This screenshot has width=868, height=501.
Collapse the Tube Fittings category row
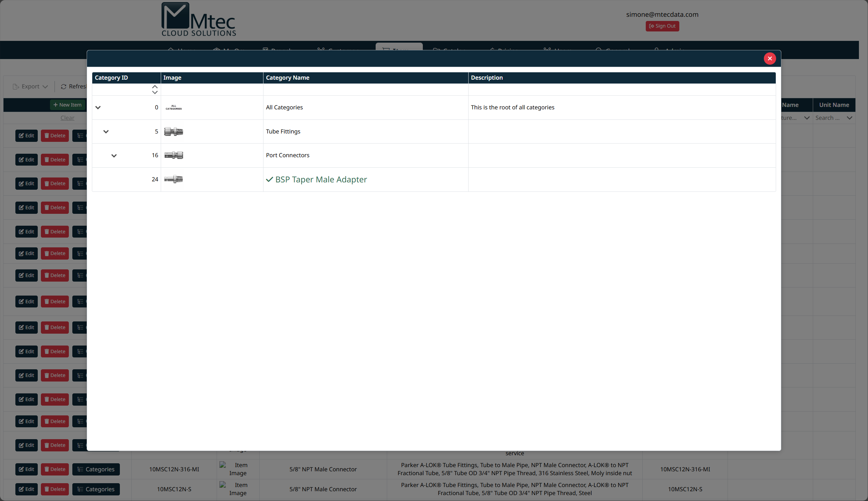106,132
